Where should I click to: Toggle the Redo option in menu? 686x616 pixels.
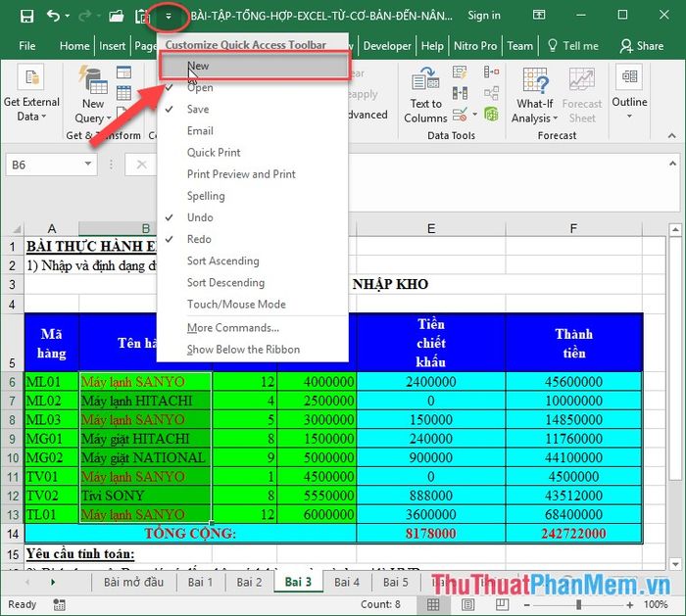[199, 239]
